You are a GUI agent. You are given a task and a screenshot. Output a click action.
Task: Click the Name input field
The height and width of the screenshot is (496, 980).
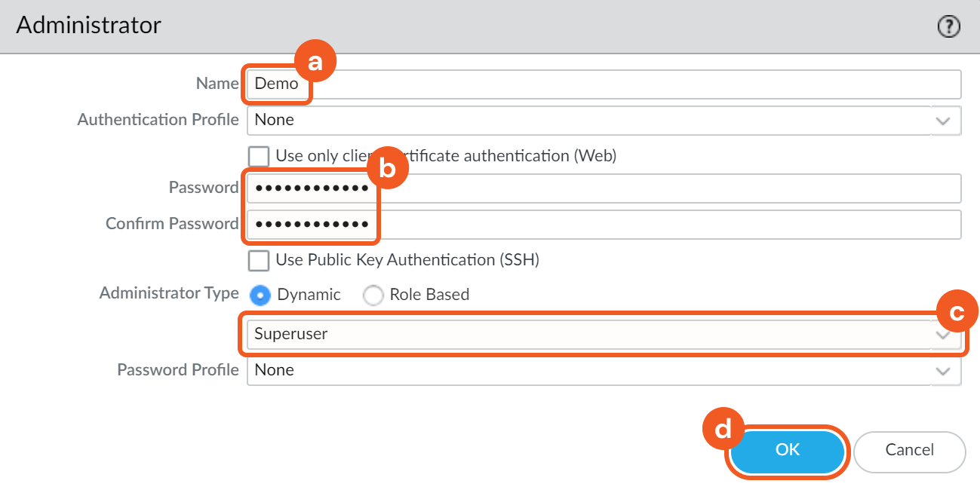pyautogui.click(x=604, y=84)
